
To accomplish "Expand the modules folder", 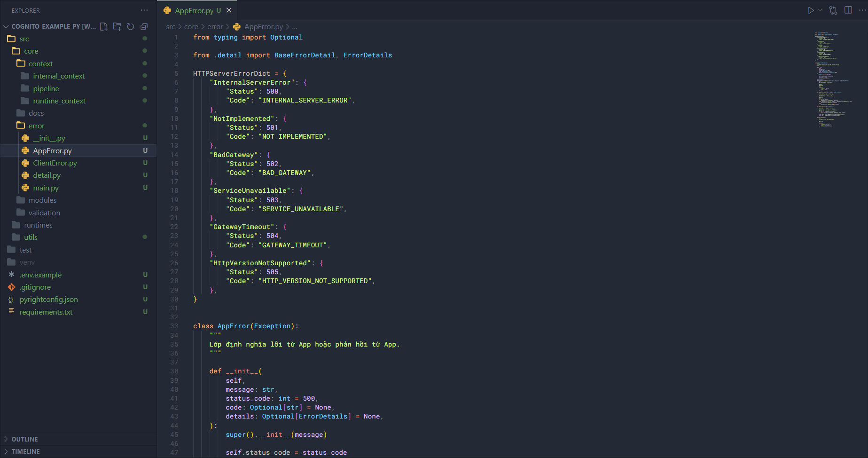I will pos(42,200).
